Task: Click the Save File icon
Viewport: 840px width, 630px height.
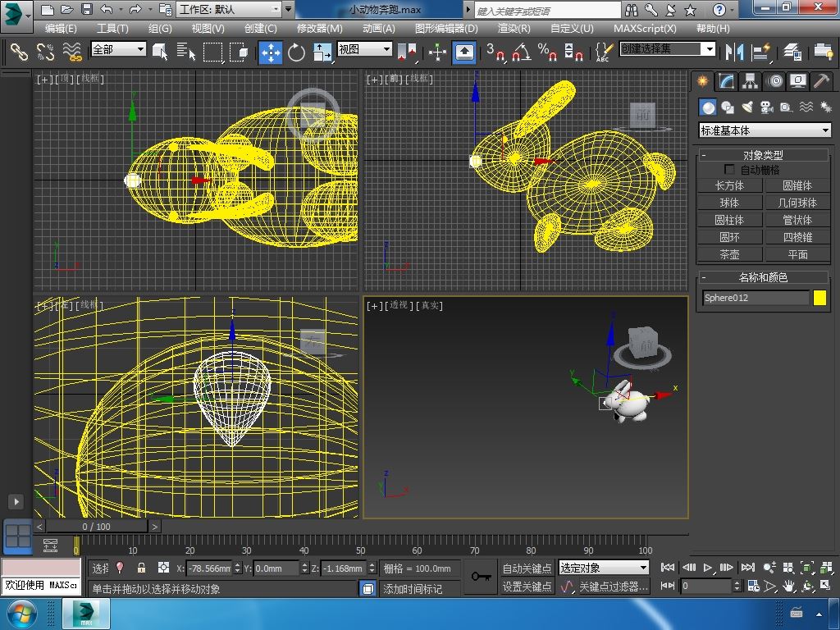Action: point(86,9)
